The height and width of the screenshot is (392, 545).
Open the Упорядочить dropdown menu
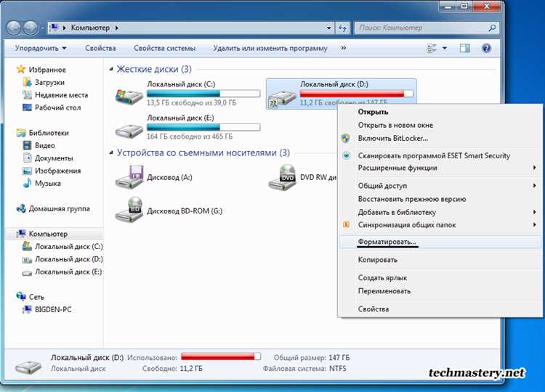40,49
